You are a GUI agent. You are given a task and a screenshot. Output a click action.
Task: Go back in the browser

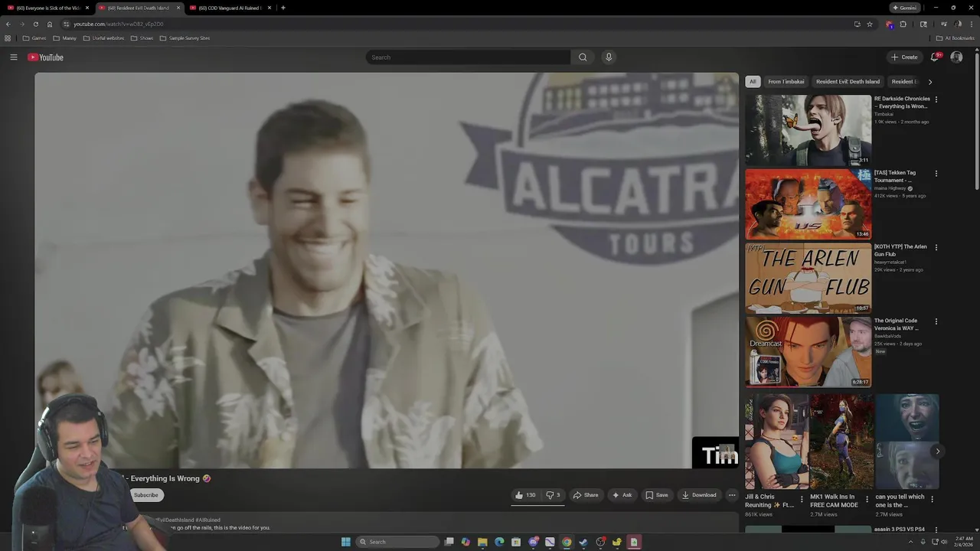pyautogui.click(x=8, y=24)
